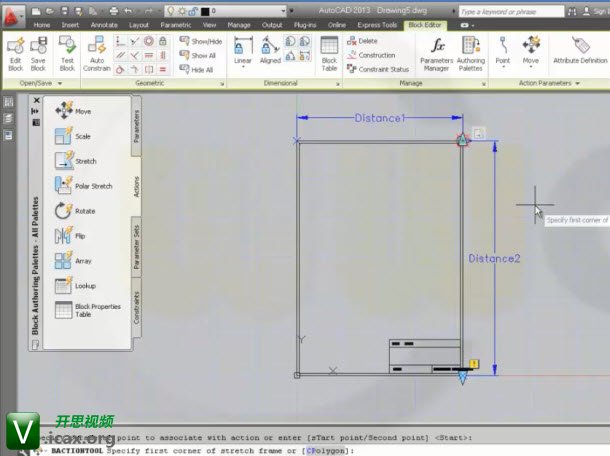This screenshot has width=610, height=456.
Task: Click Show All geometric constraints
Action: pyautogui.click(x=198, y=55)
